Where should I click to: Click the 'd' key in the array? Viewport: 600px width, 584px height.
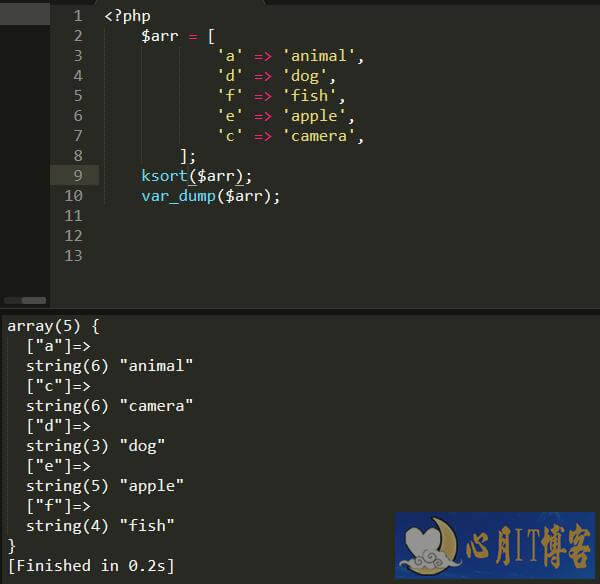coord(230,76)
